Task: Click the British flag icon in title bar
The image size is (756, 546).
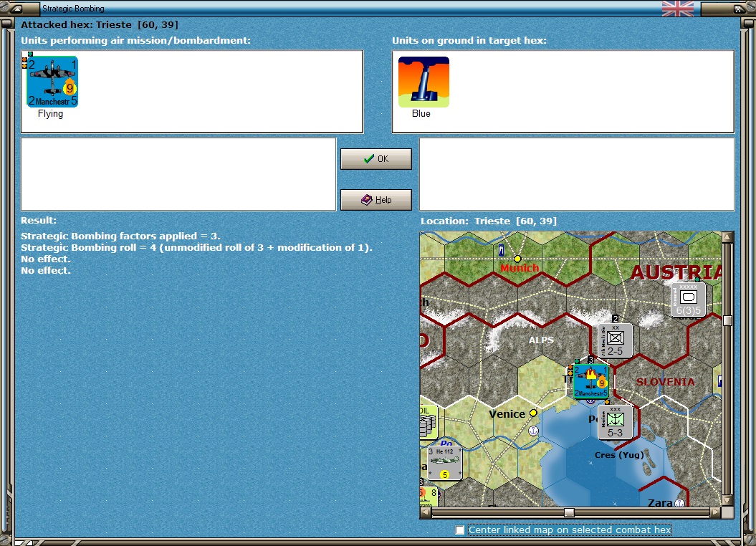Action: [x=677, y=9]
